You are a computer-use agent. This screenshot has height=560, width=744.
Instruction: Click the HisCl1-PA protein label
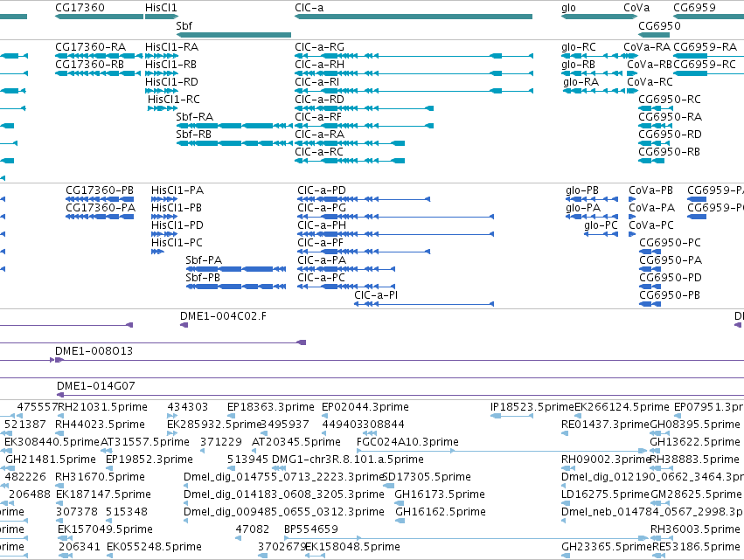coord(177,190)
